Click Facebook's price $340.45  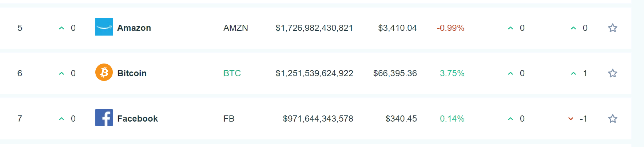[x=401, y=119]
